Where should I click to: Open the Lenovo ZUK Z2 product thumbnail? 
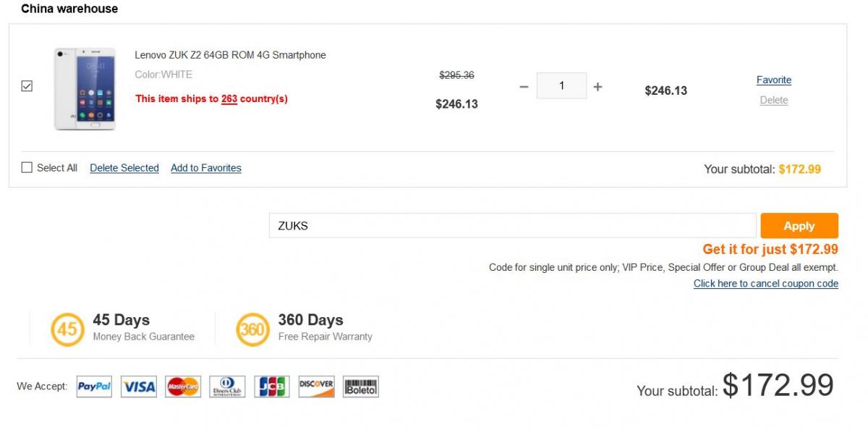tap(85, 88)
